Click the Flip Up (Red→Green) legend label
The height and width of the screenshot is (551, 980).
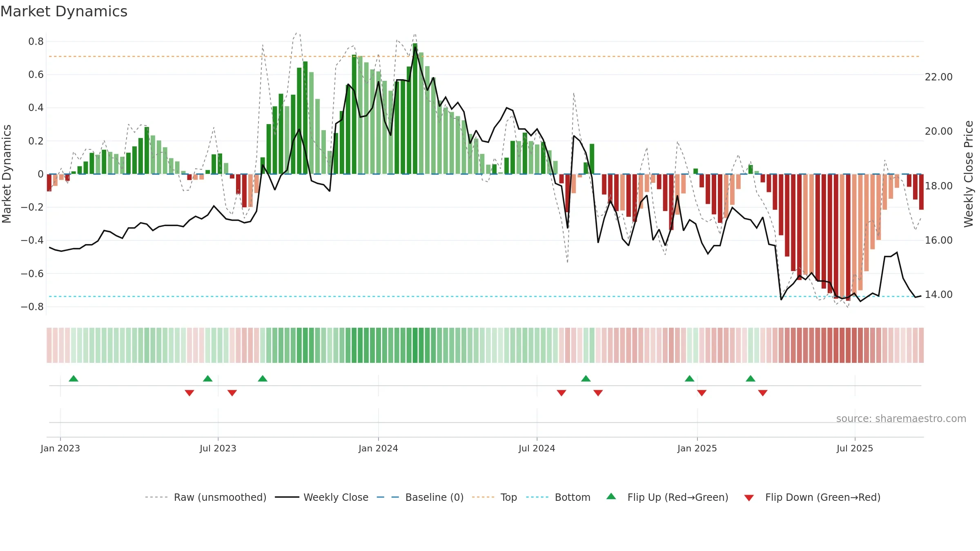click(x=678, y=497)
